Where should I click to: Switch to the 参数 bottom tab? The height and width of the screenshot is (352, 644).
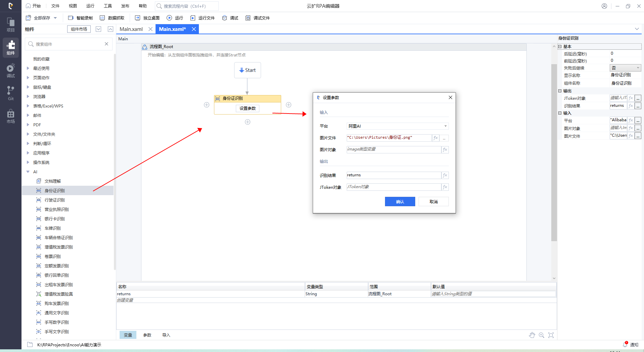point(147,335)
